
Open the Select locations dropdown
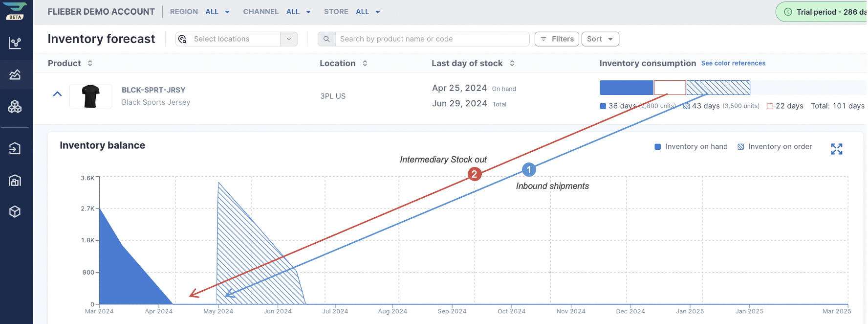pos(237,39)
